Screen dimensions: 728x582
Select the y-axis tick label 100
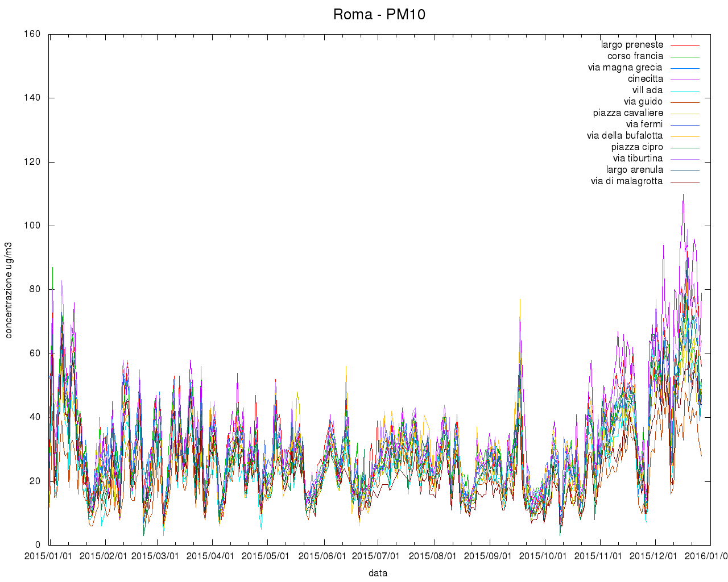pyautogui.click(x=32, y=226)
